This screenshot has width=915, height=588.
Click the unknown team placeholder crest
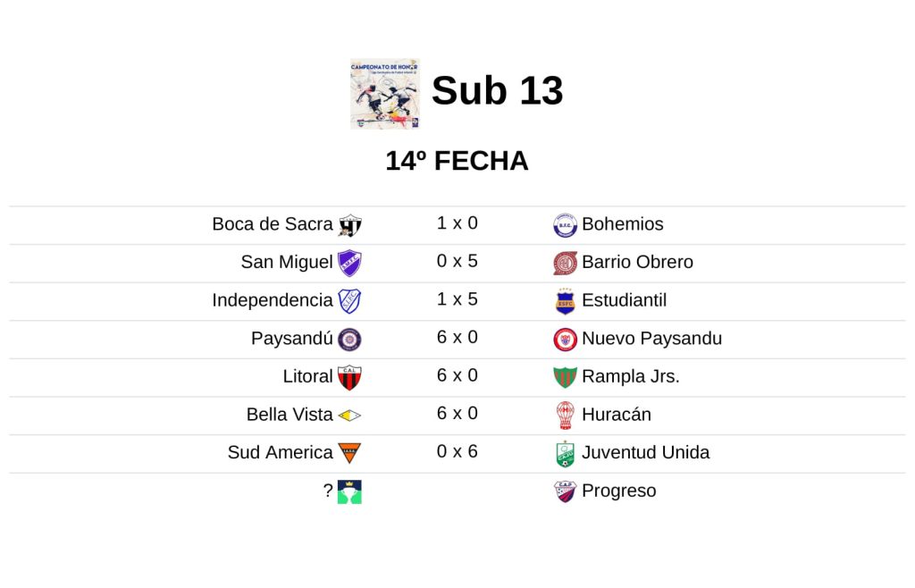[x=349, y=491]
